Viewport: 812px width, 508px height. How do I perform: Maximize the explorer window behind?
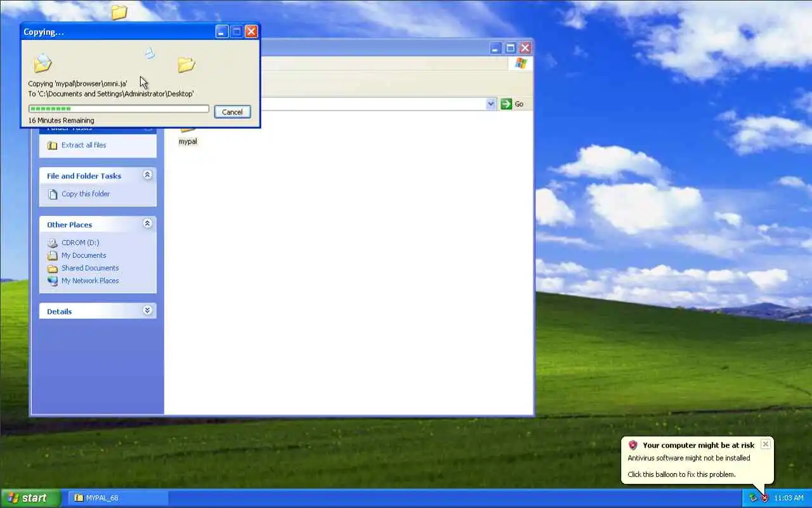[x=510, y=48]
